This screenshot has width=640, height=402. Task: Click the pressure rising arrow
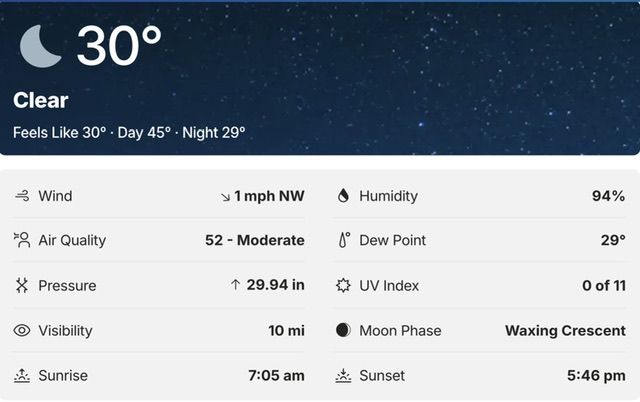235,286
